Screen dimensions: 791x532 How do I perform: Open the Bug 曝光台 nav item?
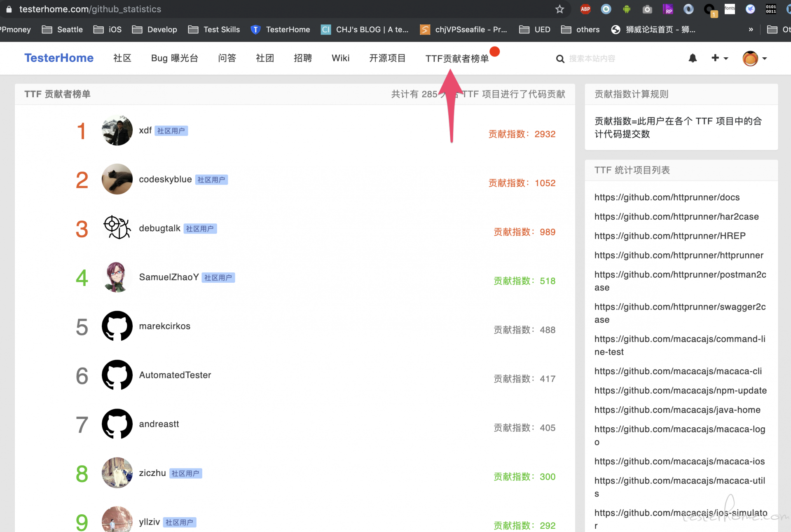click(175, 58)
